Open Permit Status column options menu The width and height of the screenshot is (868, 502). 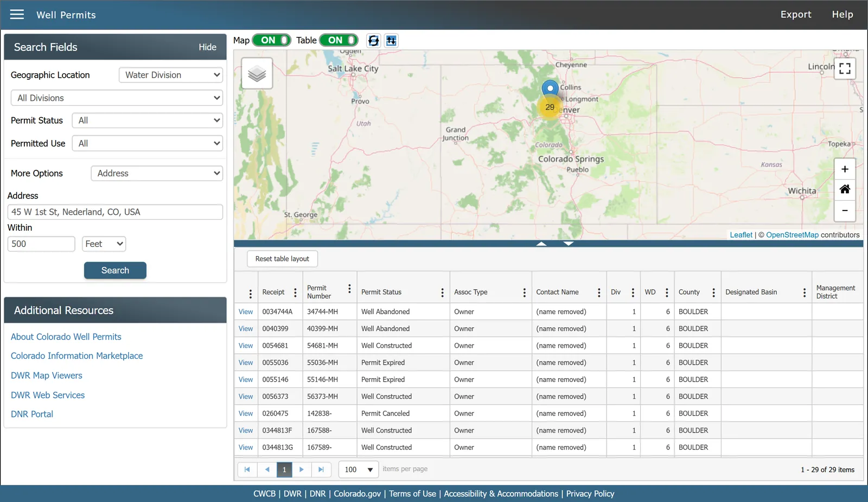coord(442,293)
